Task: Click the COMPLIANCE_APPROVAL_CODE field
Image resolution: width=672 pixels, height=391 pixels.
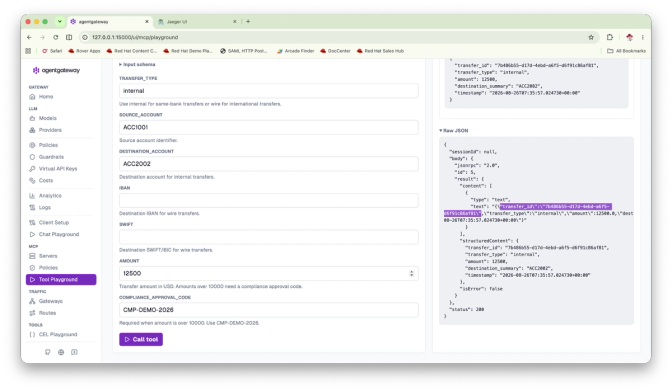Action: (269, 310)
